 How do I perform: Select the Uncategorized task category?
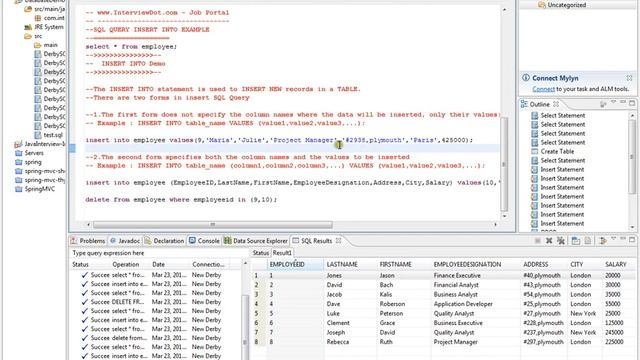[567, 5]
